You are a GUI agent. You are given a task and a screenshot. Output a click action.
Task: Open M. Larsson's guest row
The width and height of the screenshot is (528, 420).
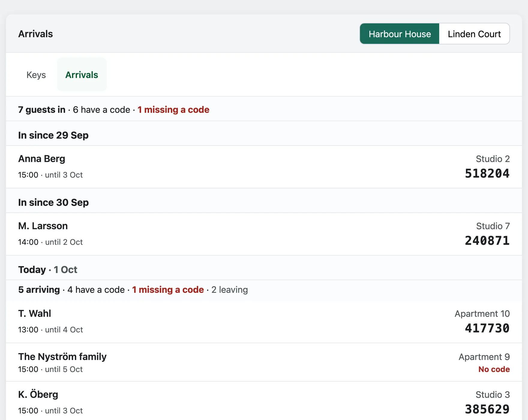pyautogui.click(x=264, y=234)
